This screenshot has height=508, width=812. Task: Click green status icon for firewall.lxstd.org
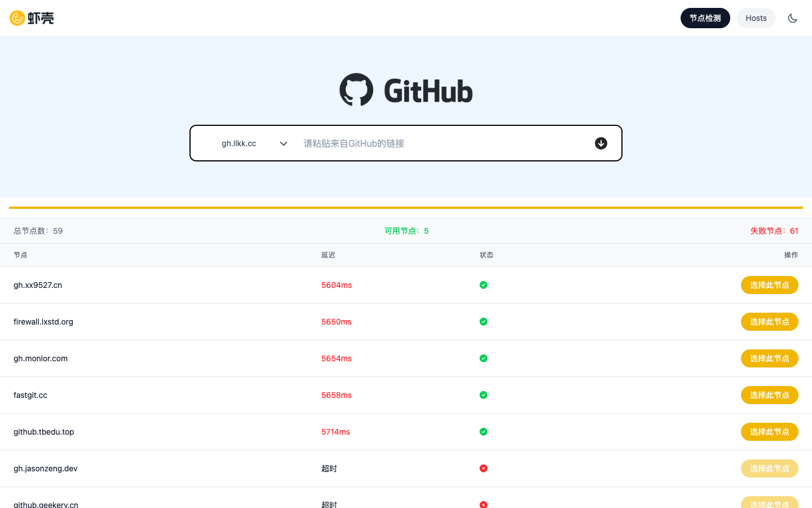tap(483, 322)
